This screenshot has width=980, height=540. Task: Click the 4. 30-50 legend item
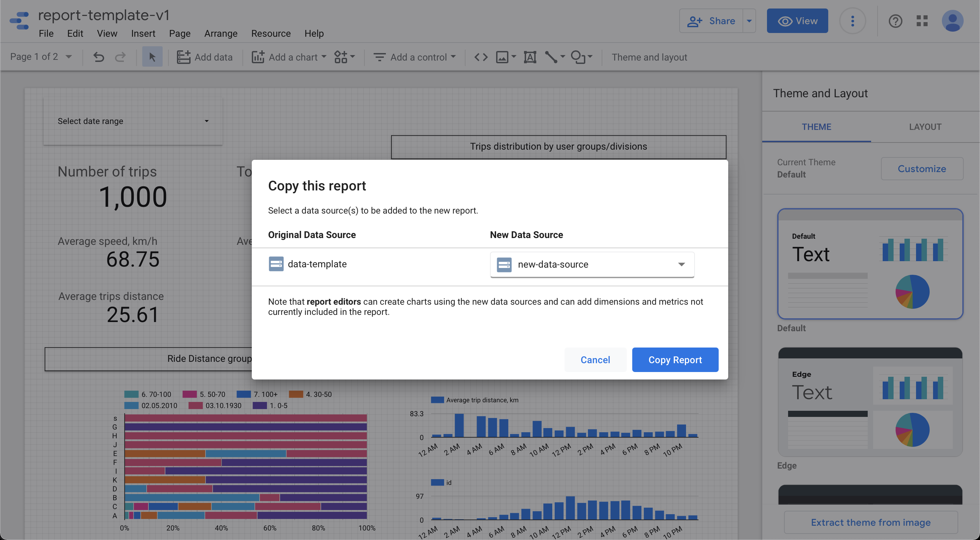310,394
